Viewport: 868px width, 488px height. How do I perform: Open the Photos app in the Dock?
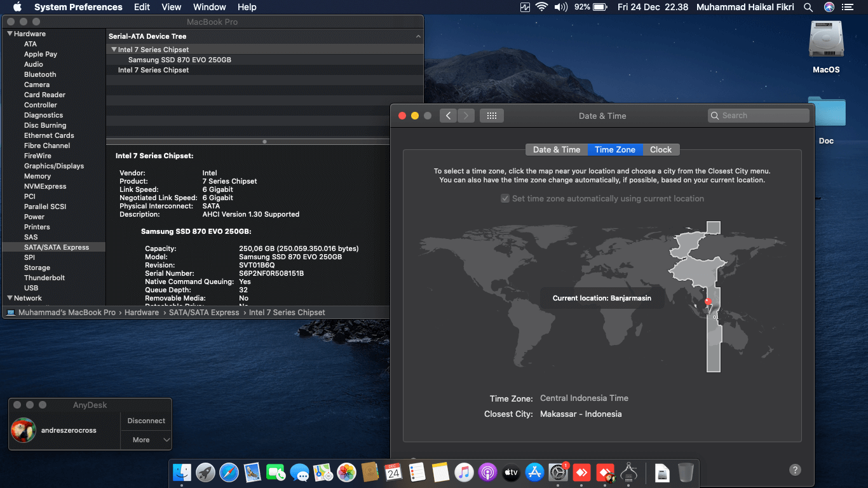pyautogui.click(x=346, y=472)
